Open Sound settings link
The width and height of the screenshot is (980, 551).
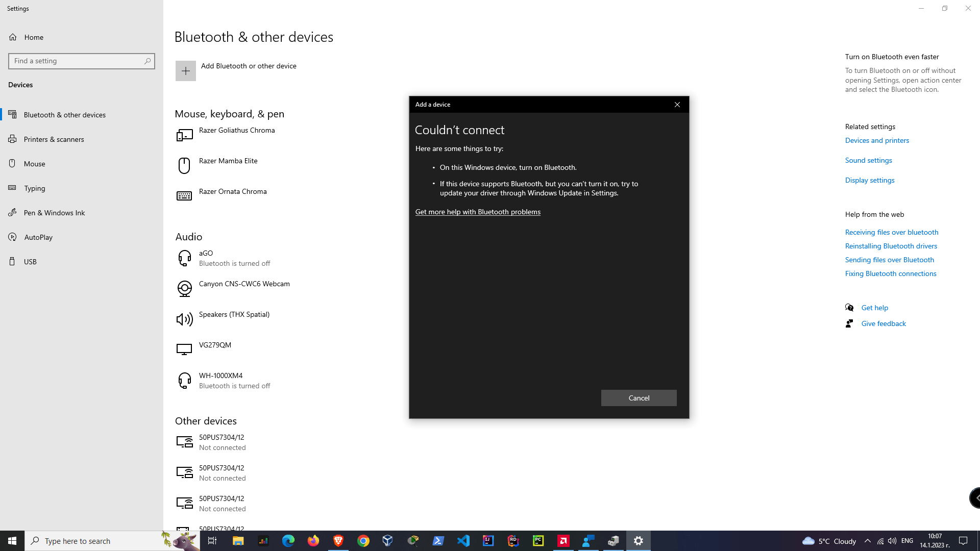click(868, 160)
